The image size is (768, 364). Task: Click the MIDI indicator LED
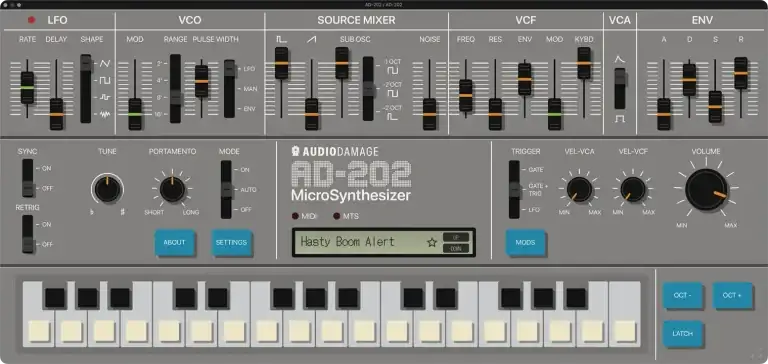pyautogui.click(x=295, y=216)
